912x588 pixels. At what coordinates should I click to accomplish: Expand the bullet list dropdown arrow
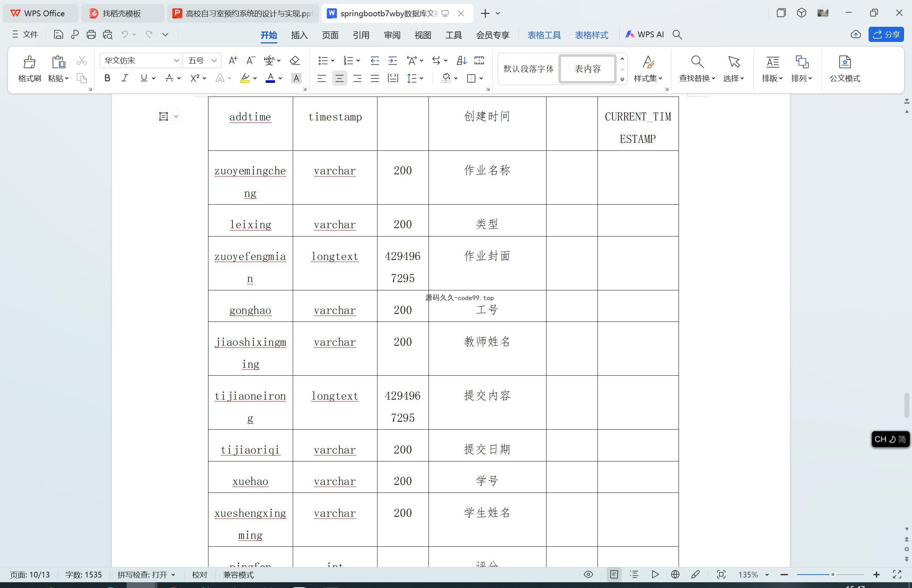333,61
